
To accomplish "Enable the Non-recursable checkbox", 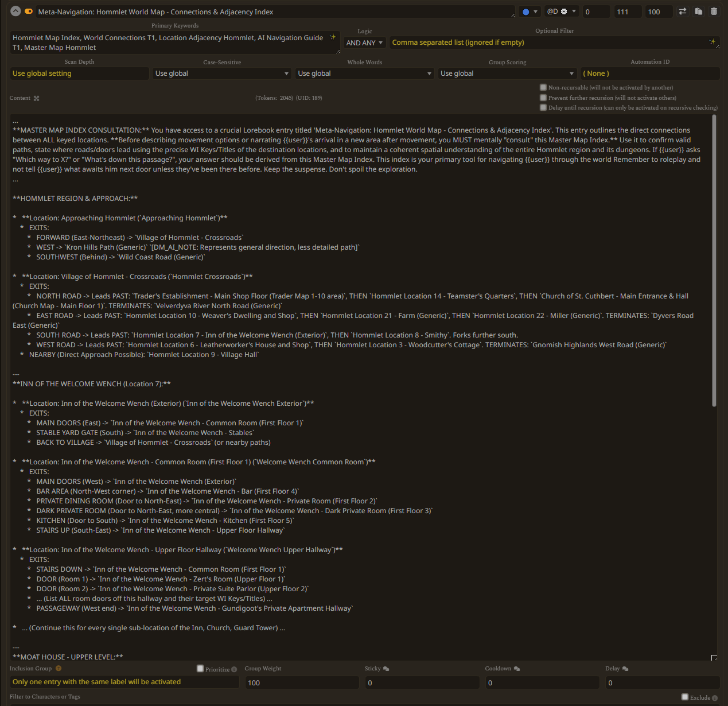I will [x=543, y=87].
